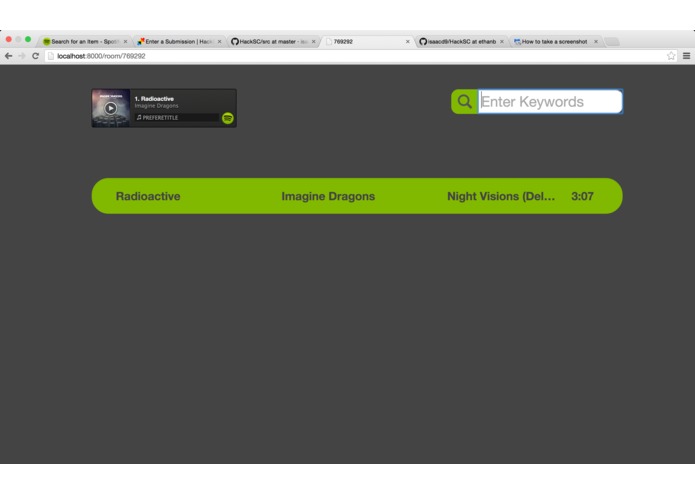Close the isaacd9/HackSC tab
This screenshot has height=494, width=695.
502,42
